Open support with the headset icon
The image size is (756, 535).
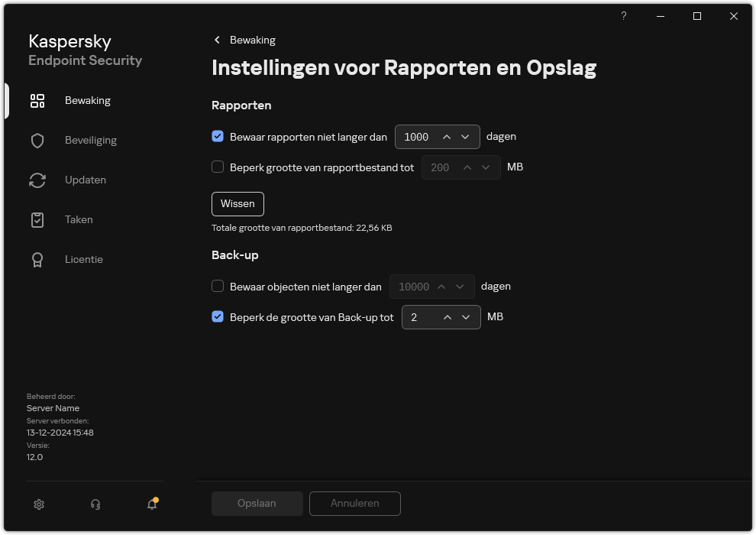(x=95, y=504)
